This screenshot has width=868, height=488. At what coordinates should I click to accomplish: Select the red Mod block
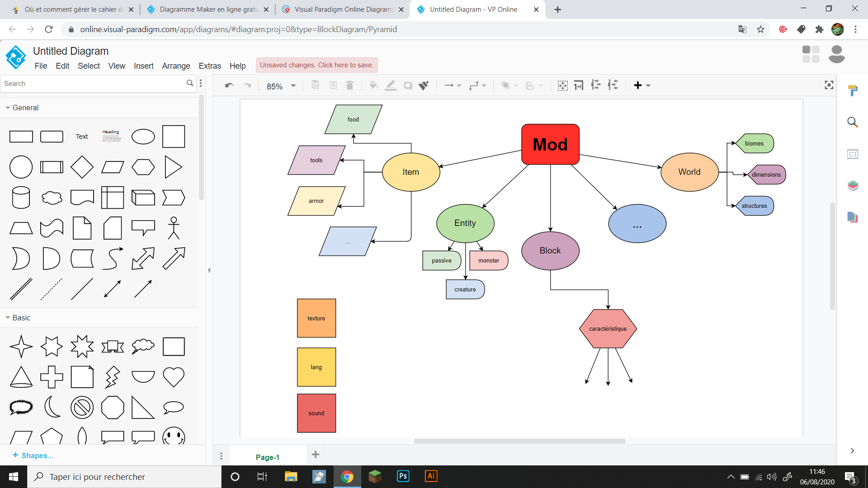(550, 144)
